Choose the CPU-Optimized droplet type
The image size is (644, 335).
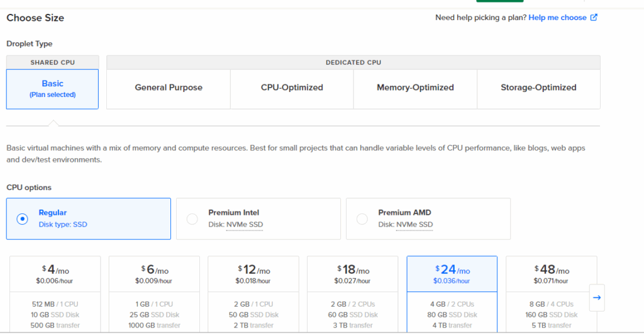tap(292, 88)
